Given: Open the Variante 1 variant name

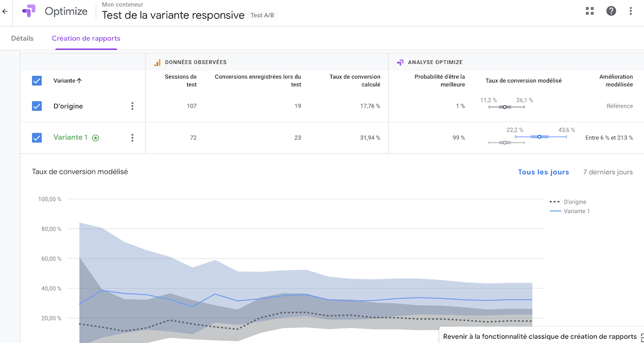Looking at the screenshot, I should [x=70, y=138].
